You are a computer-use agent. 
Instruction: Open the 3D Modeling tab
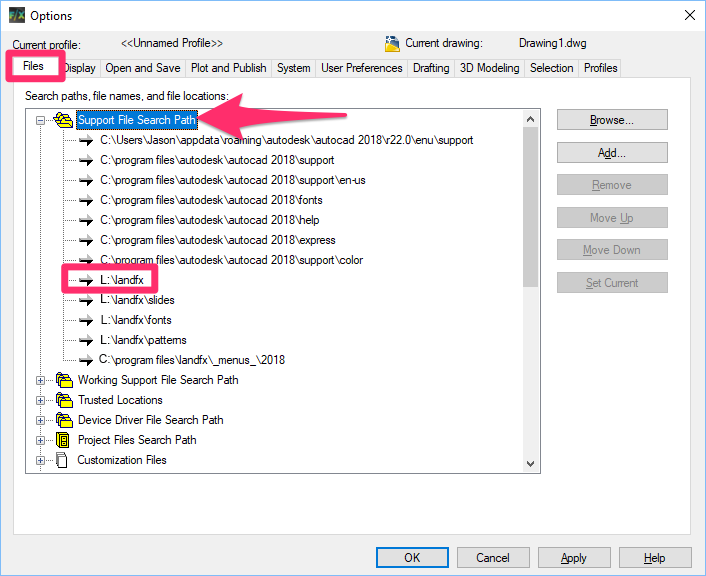489,68
